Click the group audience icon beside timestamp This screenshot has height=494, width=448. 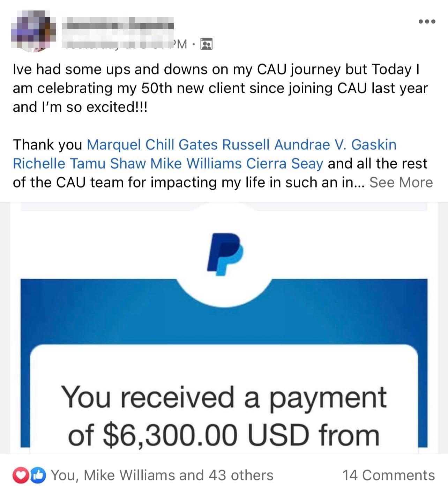click(x=206, y=44)
